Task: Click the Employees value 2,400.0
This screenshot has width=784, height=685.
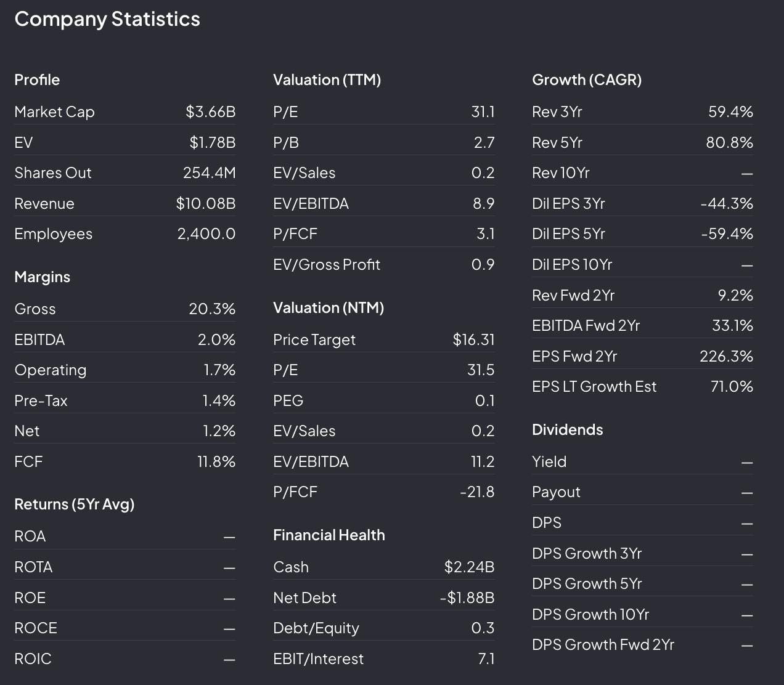Action: (x=206, y=234)
